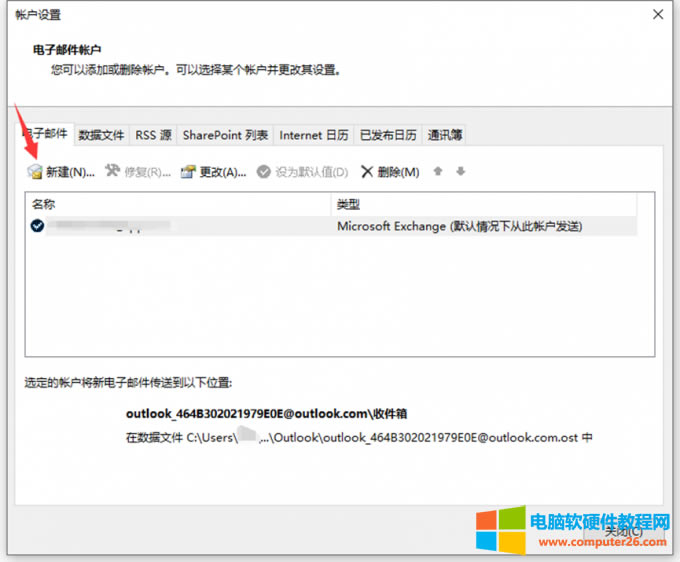Viewport: 680px width, 562px height.
Task: Click the 关闭(C) button
Action: (x=624, y=531)
